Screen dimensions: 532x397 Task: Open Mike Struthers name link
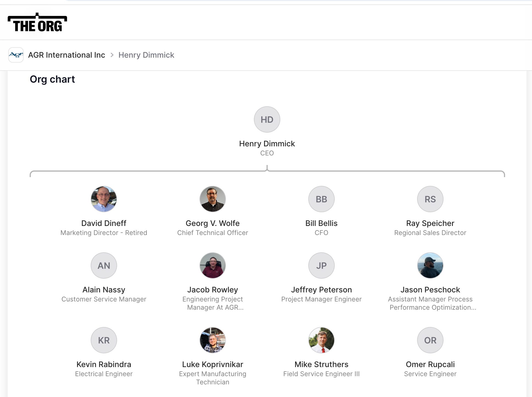[x=322, y=364]
